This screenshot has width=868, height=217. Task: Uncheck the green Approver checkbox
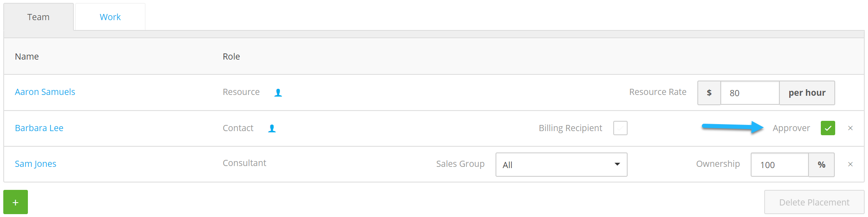click(x=828, y=128)
